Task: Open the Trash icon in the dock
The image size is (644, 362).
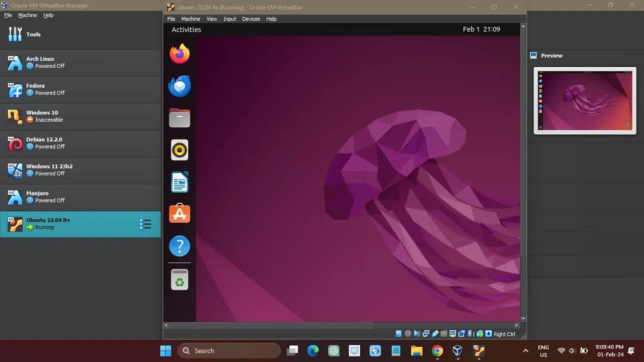Action: tap(180, 279)
